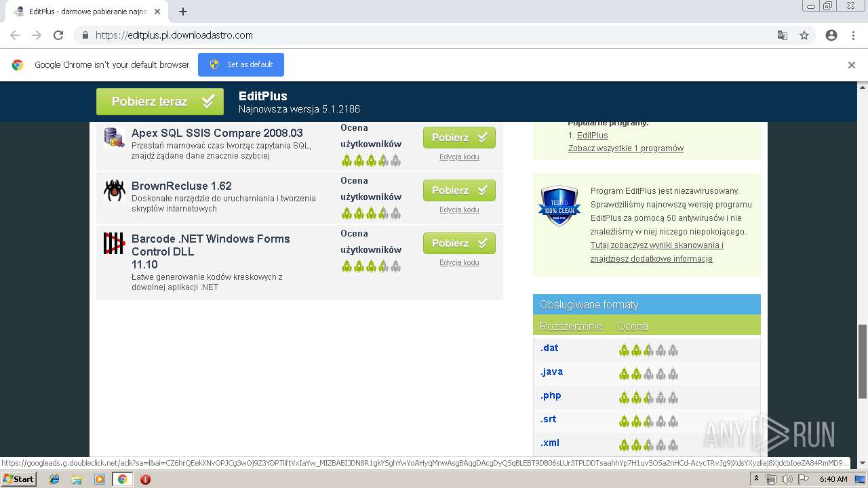The image size is (868, 488).
Task: Click the address bar URL field
Action: pos(434,35)
